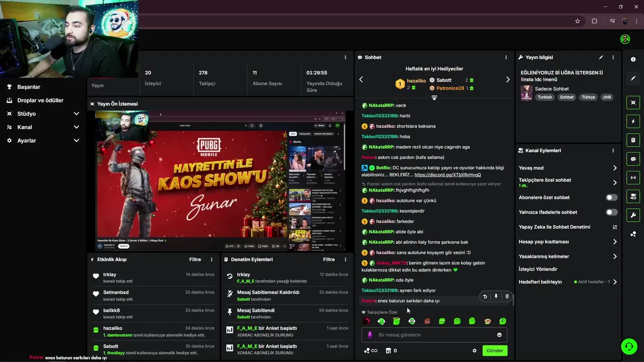Toggle the wrench icon in right sidebar
The image size is (644, 362).
click(x=633, y=215)
